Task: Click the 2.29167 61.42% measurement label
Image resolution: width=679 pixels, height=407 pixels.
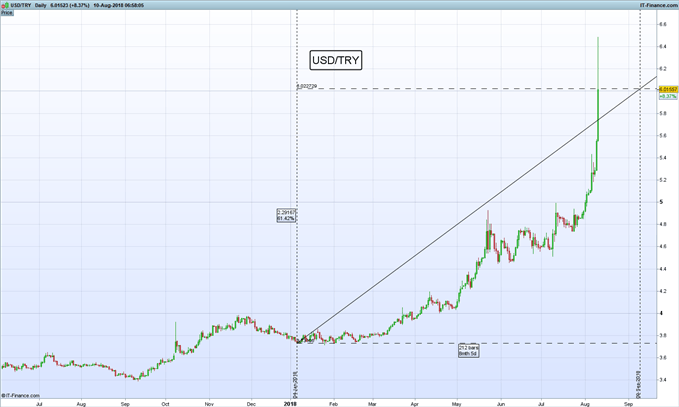Action: point(286,215)
